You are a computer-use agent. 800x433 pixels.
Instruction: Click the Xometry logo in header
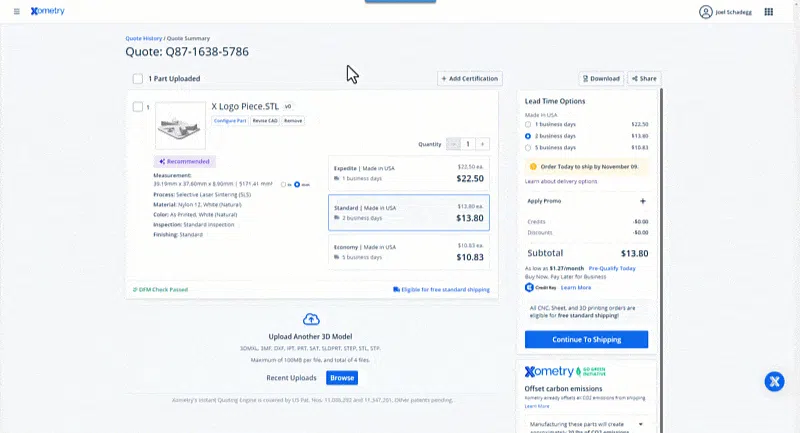[x=47, y=11]
